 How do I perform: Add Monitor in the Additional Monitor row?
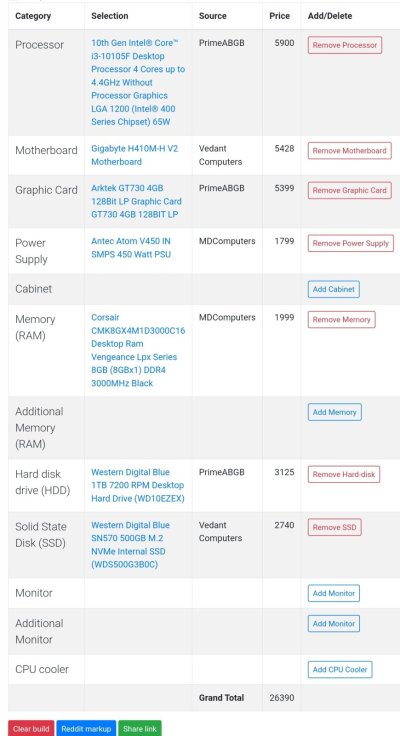(x=334, y=624)
